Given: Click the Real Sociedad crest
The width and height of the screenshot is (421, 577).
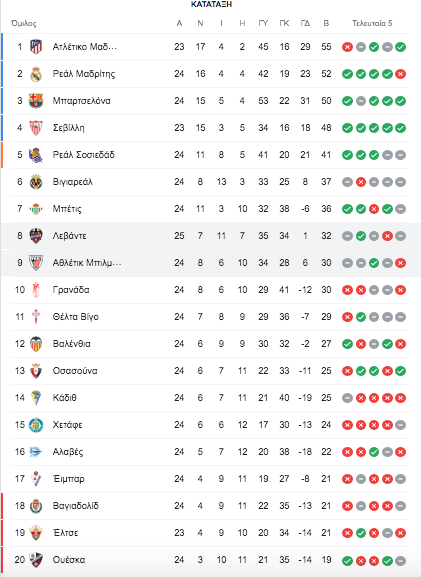Looking at the screenshot, I should tap(36, 155).
